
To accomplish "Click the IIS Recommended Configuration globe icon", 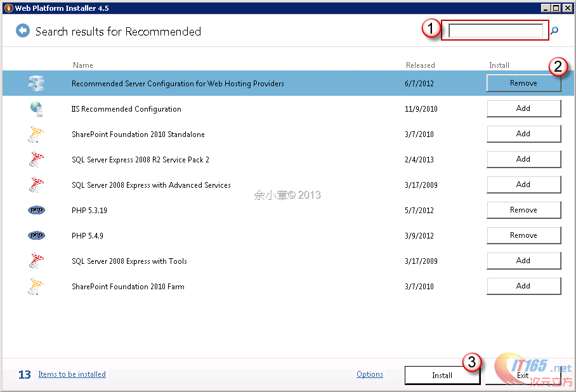I will pyautogui.click(x=36, y=108).
